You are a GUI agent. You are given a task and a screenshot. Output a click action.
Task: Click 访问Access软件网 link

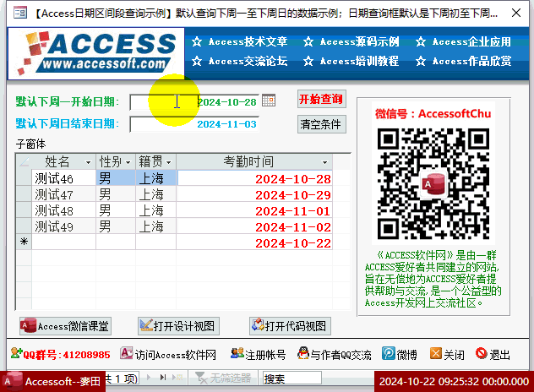click(x=168, y=355)
